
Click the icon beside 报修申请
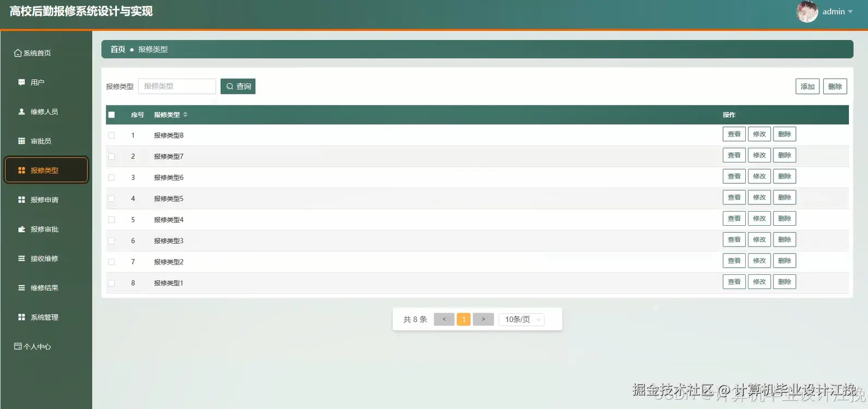(x=22, y=200)
